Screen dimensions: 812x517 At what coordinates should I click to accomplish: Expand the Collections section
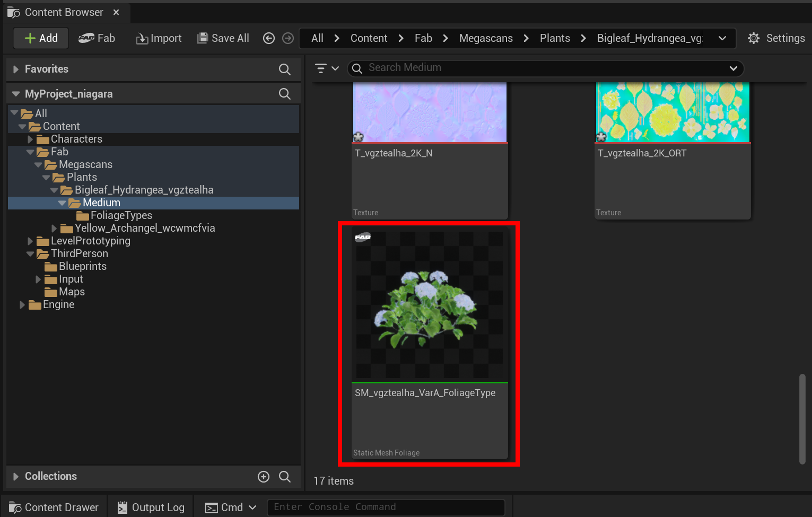(16, 477)
